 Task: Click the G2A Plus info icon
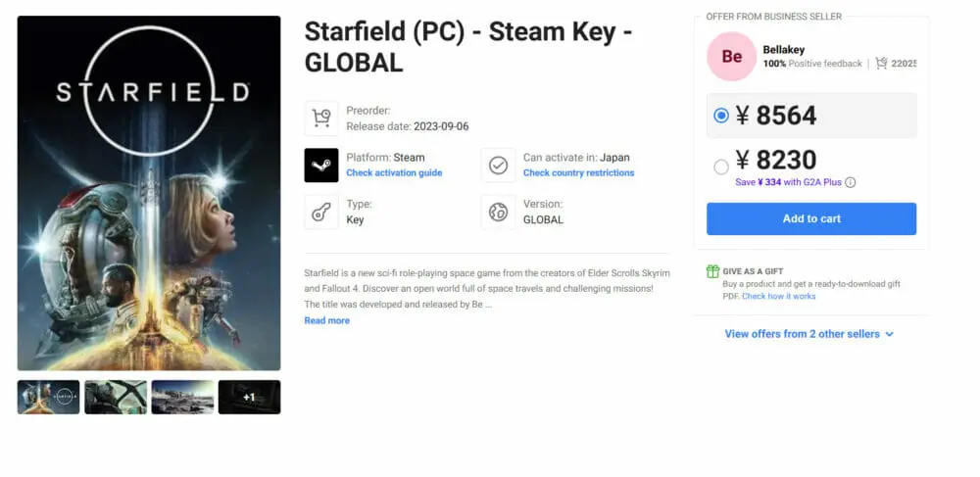851,182
